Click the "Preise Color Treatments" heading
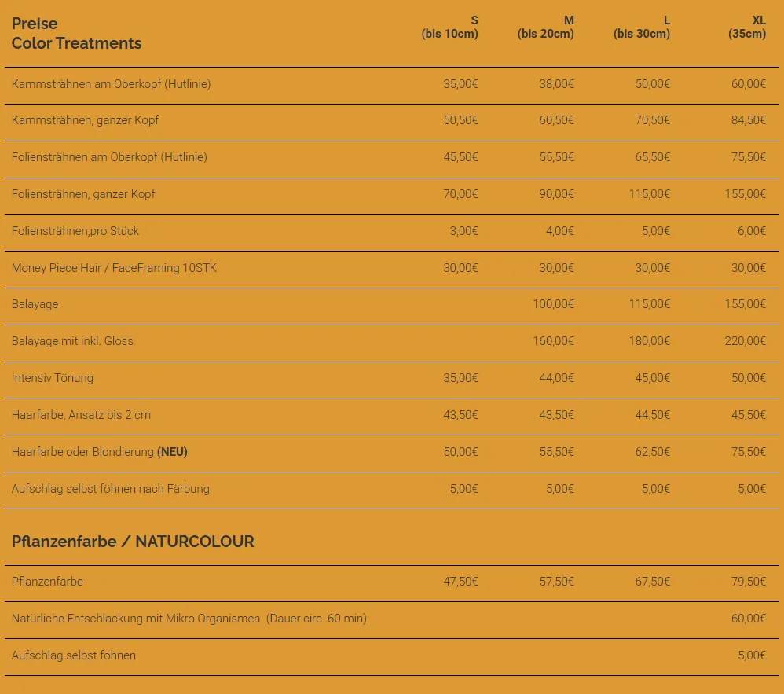784x694 pixels. click(76, 34)
